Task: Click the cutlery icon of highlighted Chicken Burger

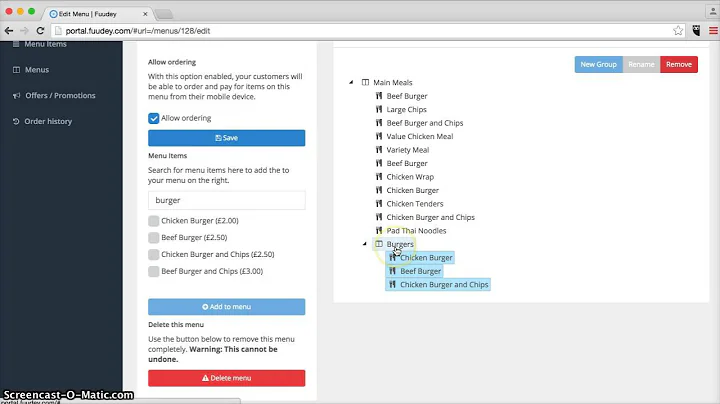Action: tap(392, 258)
